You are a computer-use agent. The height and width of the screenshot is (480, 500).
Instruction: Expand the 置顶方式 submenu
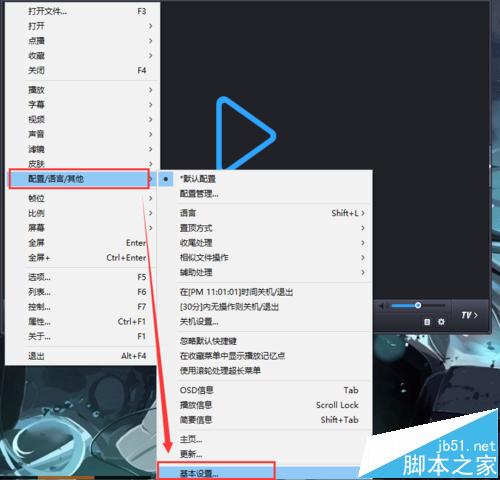(x=265, y=228)
